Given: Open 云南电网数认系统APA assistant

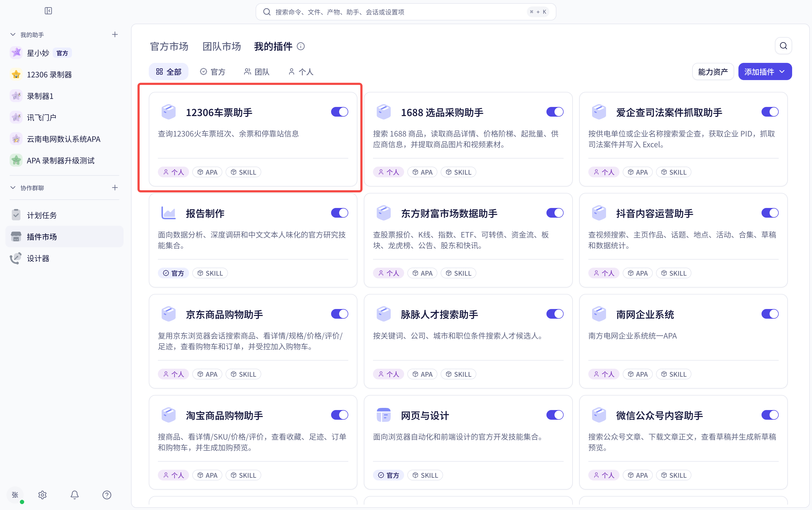Looking at the screenshot, I should click(64, 139).
